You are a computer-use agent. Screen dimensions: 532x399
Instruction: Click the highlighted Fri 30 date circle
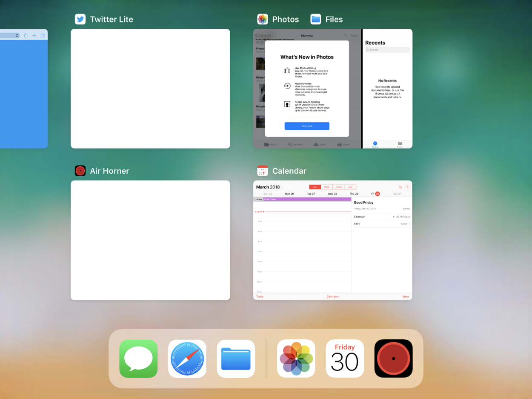click(378, 194)
